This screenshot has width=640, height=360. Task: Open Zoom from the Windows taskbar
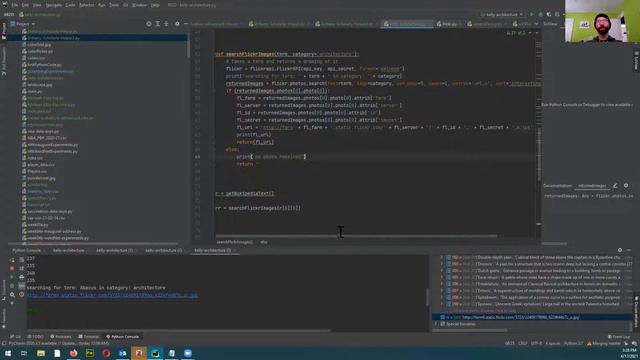pos(188,353)
